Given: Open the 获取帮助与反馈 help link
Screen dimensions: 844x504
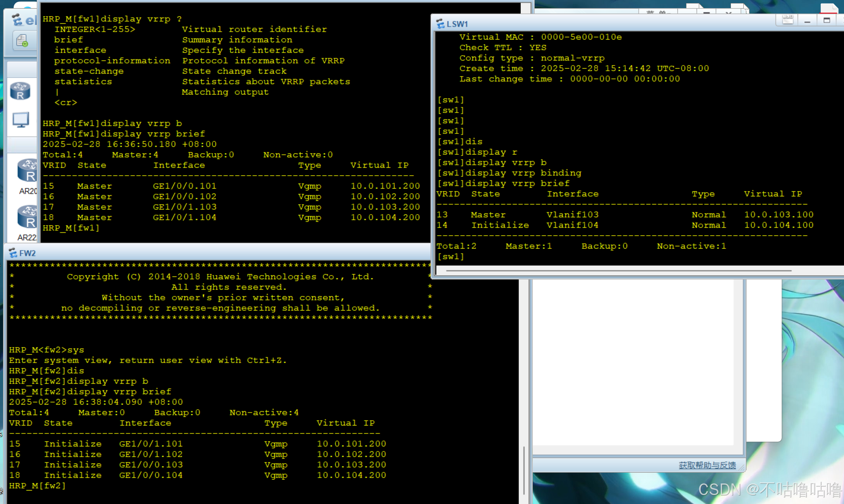Looking at the screenshot, I should tap(707, 465).
